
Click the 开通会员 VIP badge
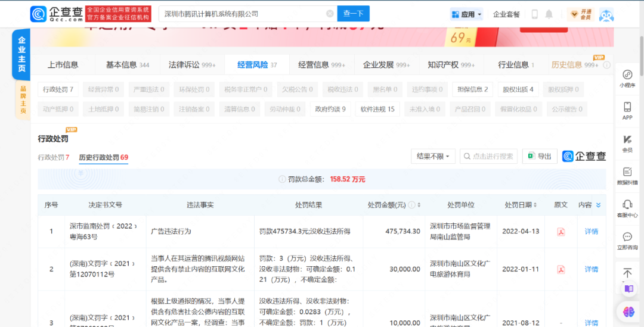tap(580, 14)
